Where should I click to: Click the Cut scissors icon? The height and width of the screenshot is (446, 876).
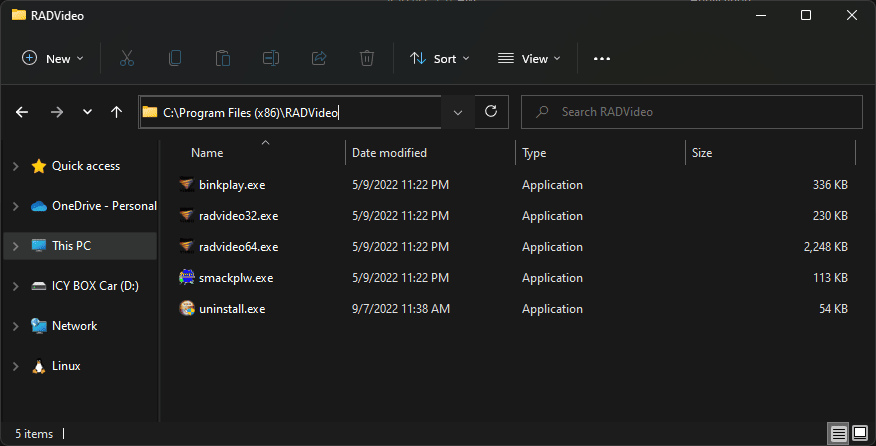(127, 58)
